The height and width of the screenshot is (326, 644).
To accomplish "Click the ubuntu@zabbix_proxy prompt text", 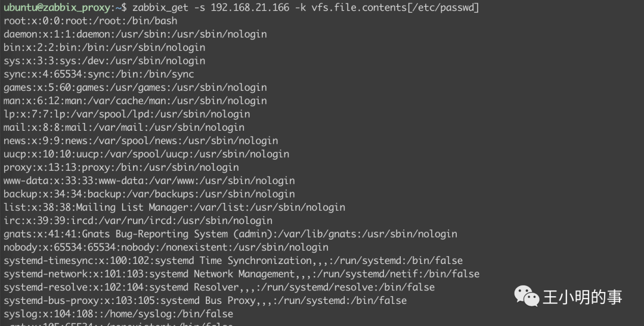I will point(57,7).
